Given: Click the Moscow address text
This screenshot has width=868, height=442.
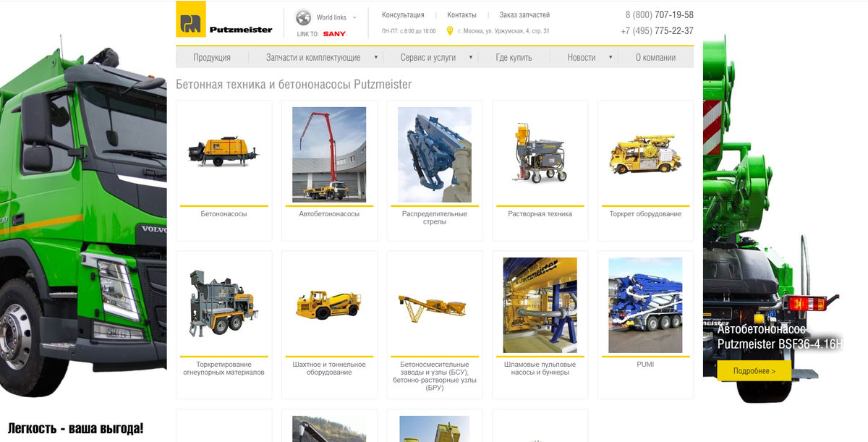Looking at the screenshot, I should click(503, 31).
